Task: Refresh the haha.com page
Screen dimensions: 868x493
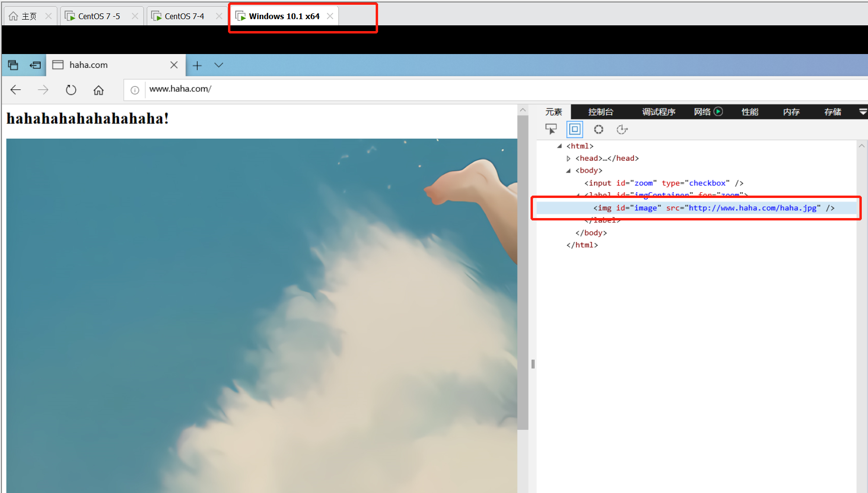Action: (x=71, y=90)
